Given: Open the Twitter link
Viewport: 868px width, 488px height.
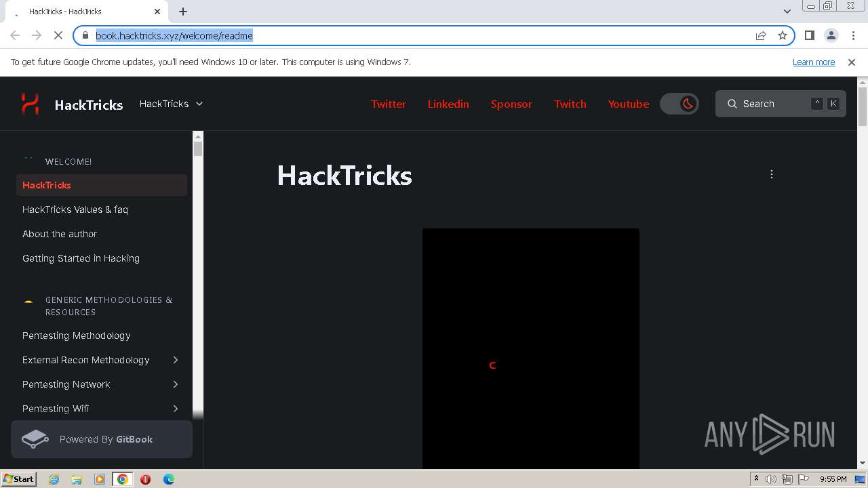Looking at the screenshot, I should click(389, 104).
